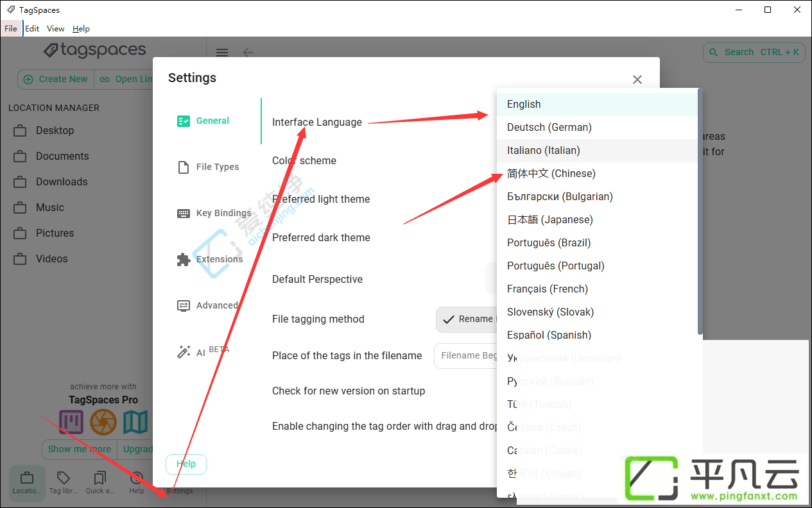Close the Settings dialog

click(637, 80)
